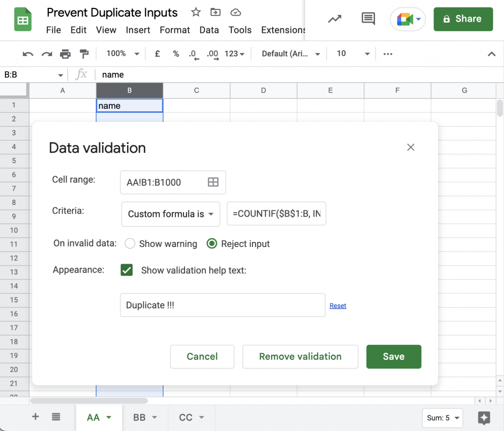The height and width of the screenshot is (431, 504).
Task: Open the CC sheet tab menu arrow
Action: point(201,417)
